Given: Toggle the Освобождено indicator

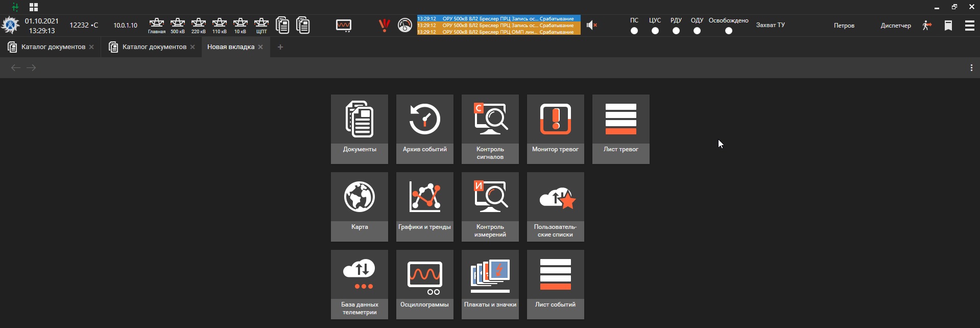Looking at the screenshot, I should (729, 31).
